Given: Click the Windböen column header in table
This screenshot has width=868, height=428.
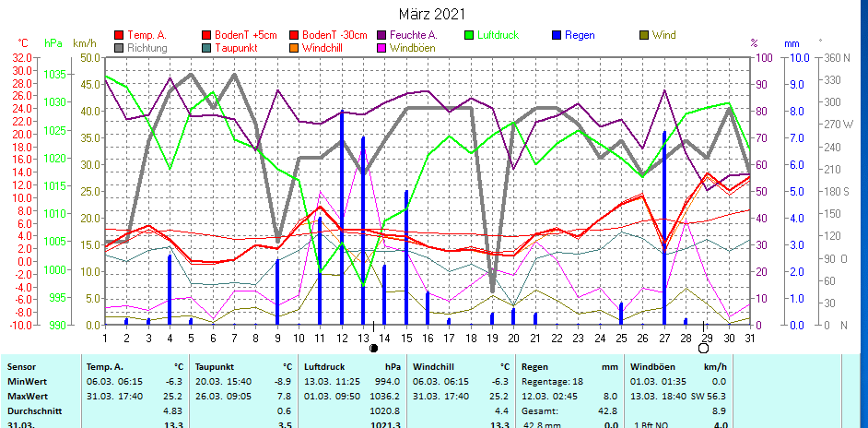Looking at the screenshot, I should [x=653, y=367].
